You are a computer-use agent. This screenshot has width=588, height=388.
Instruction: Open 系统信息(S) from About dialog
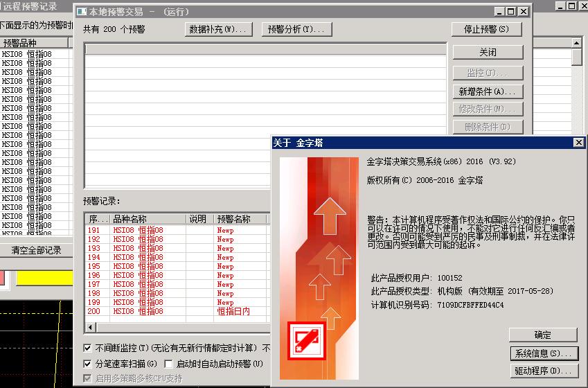pyautogui.click(x=544, y=353)
